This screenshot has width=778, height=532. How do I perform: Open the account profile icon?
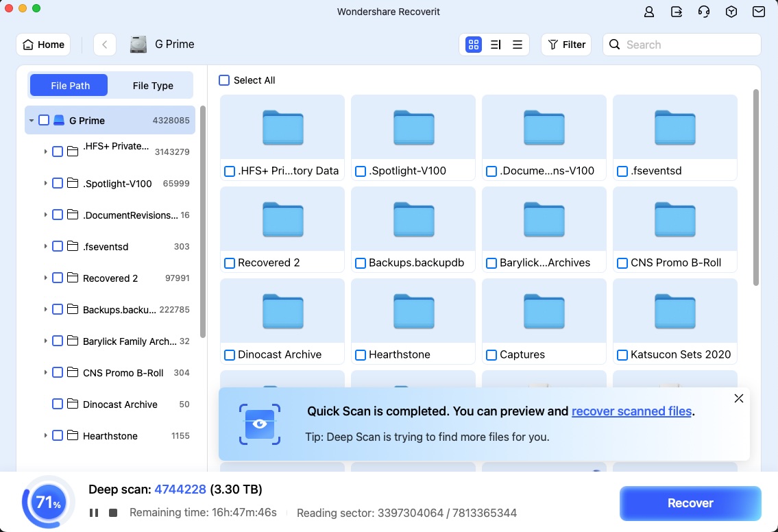(x=649, y=12)
